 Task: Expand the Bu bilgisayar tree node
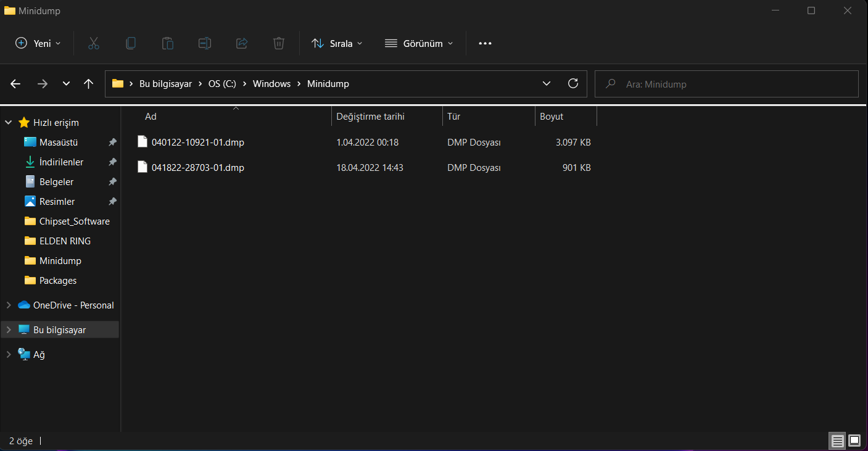[9, 330]
